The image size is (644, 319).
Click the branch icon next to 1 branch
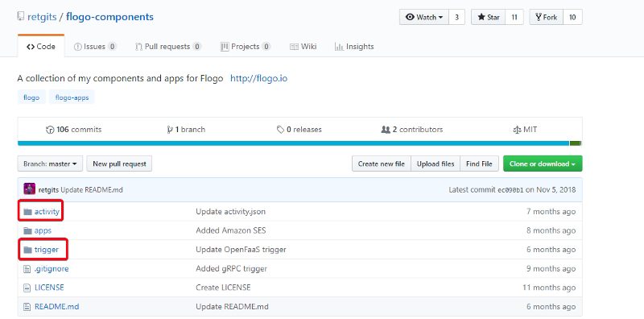click(x=170, y=130)
